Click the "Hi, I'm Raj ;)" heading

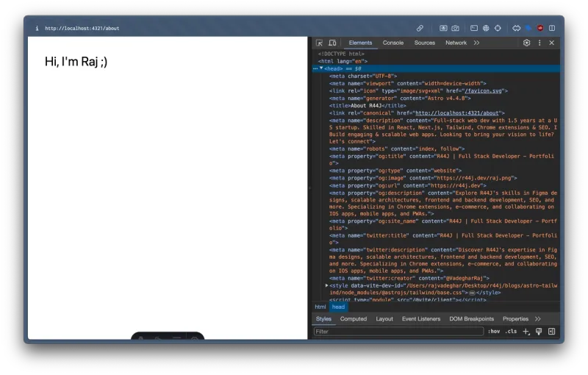(x=76, y=61)
